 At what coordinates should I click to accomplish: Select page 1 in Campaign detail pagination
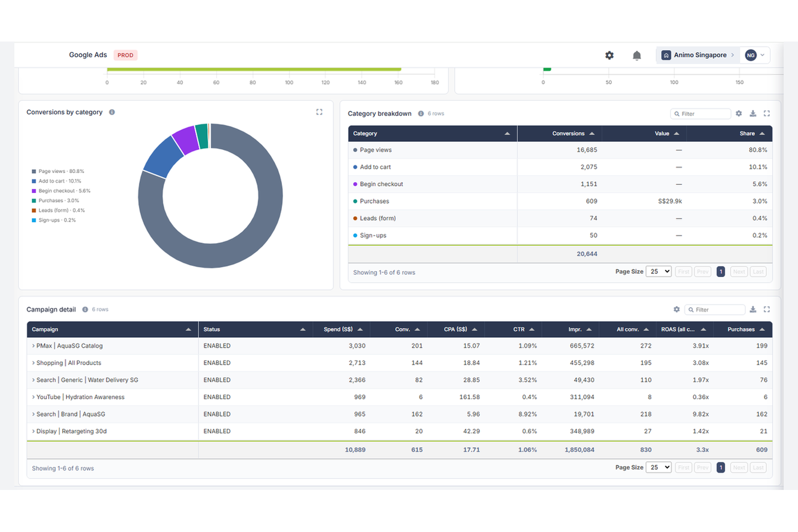pyautogui.click(x=720, y=468)
